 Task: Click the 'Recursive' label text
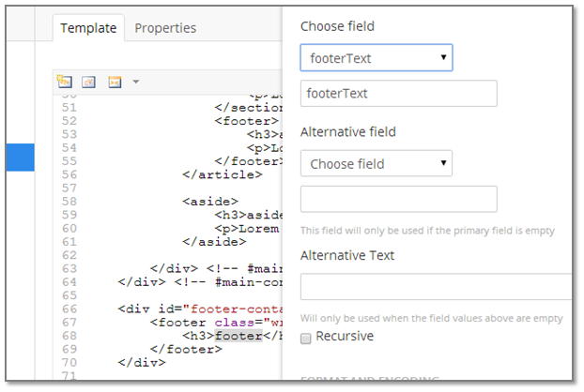[345, 337]
